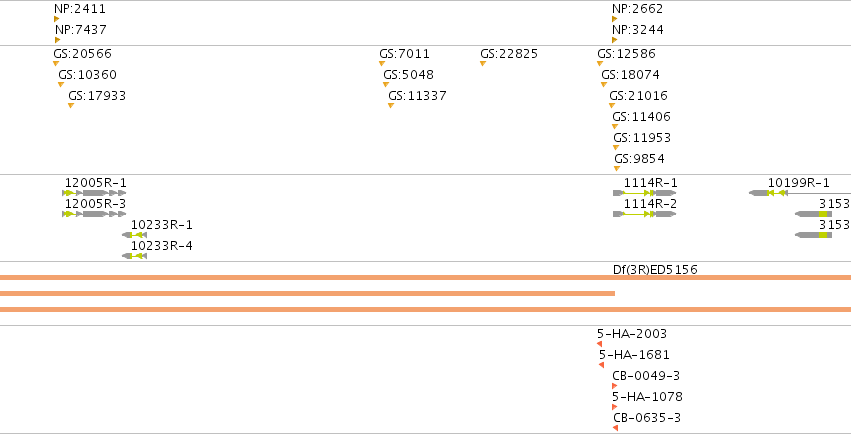Screen dimensions: 851x434
Task: Open the GS:17933 feature label
Action: point(97,95)
